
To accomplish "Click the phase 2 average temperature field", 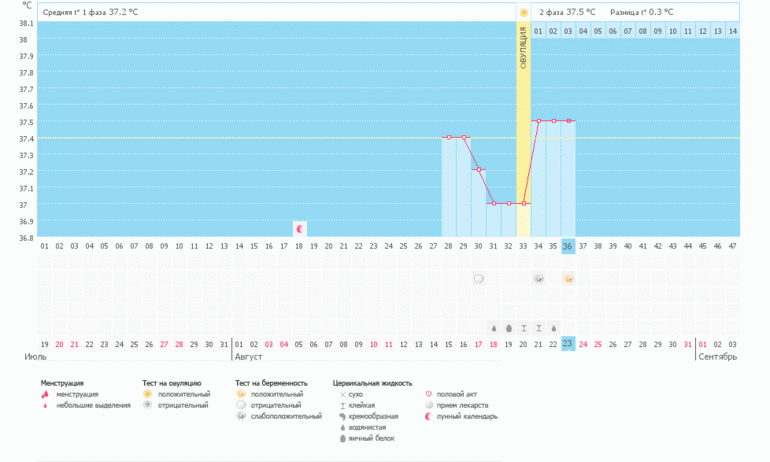I will click(567, 12).
